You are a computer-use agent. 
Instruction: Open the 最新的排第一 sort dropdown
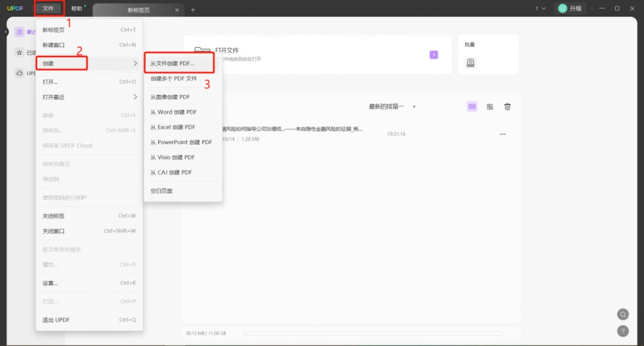392,106
